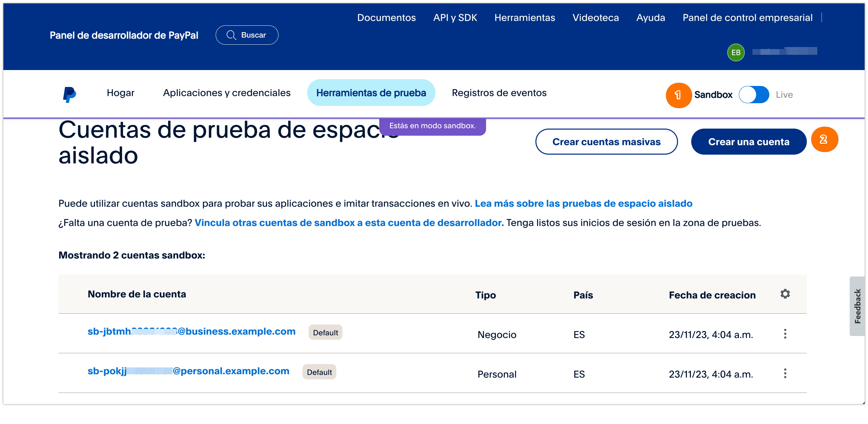Click the magnifying glass search icon
This screenshot has height=424, width=868.
[231, 35]
